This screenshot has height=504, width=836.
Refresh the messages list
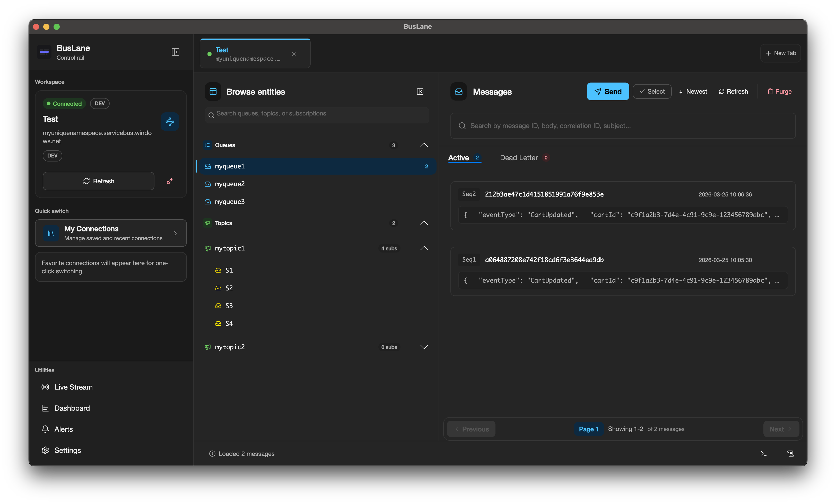(733, 92)
